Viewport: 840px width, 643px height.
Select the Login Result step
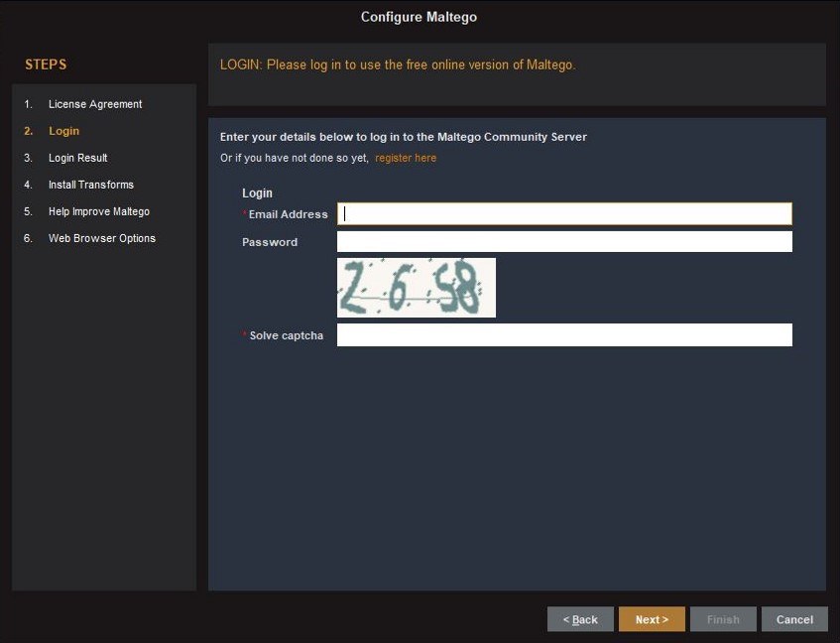76,157
